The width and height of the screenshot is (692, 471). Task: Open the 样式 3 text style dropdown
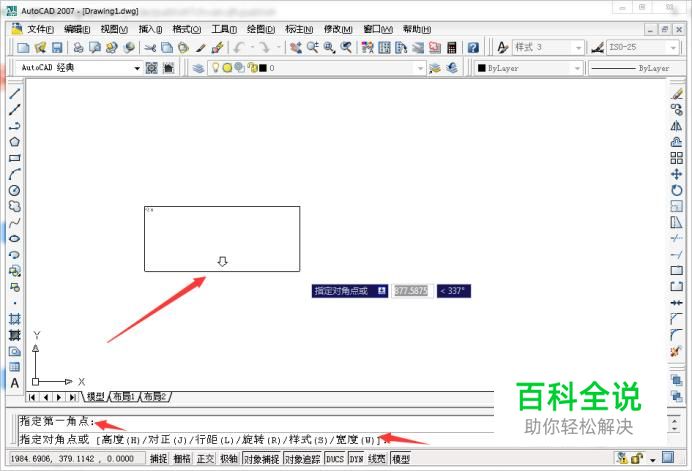click(579, 47)
